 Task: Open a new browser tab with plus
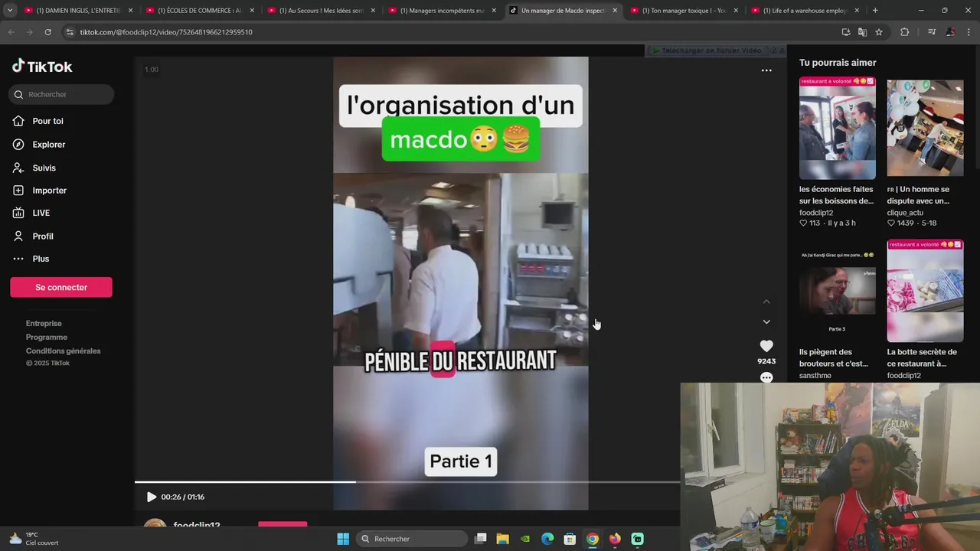point(875,11)
